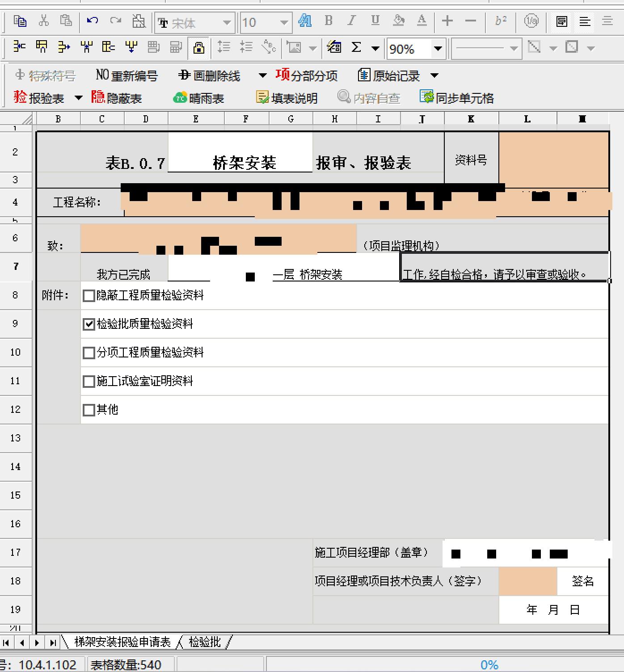Click the plus icon in toolbar
The image size is (624, 672).
pos(447,21)
